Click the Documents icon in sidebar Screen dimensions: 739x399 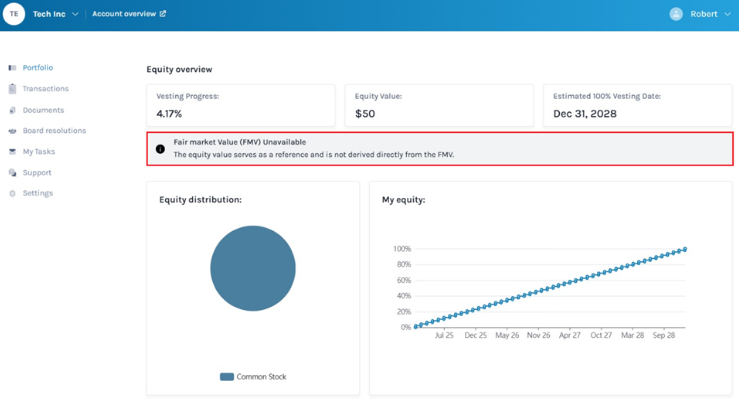tap(12, 110)
